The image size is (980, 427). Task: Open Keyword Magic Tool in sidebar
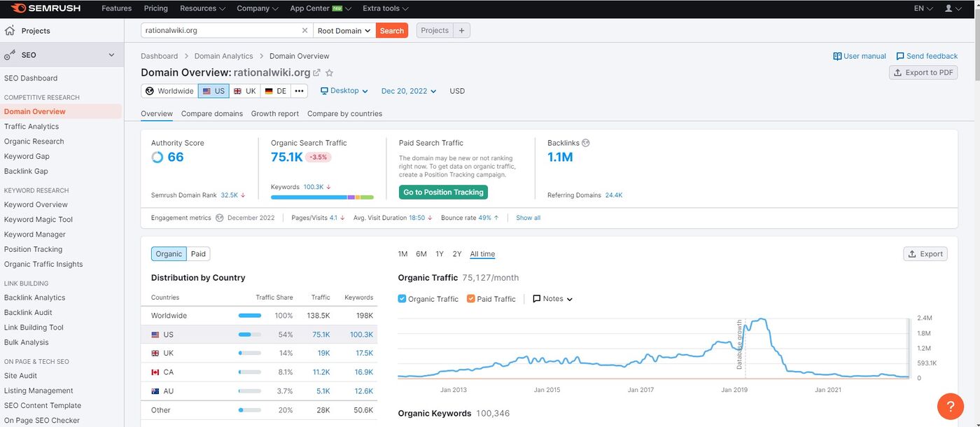38,220
